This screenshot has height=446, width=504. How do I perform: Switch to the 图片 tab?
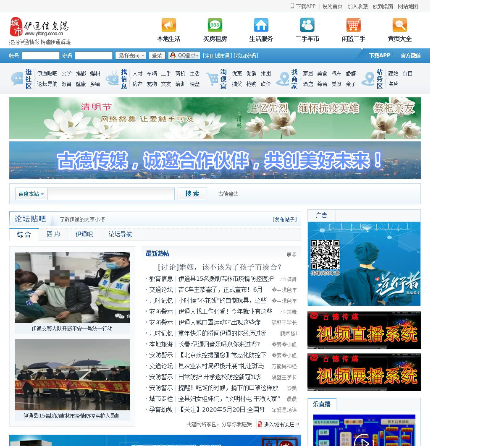tap(53, 235)
